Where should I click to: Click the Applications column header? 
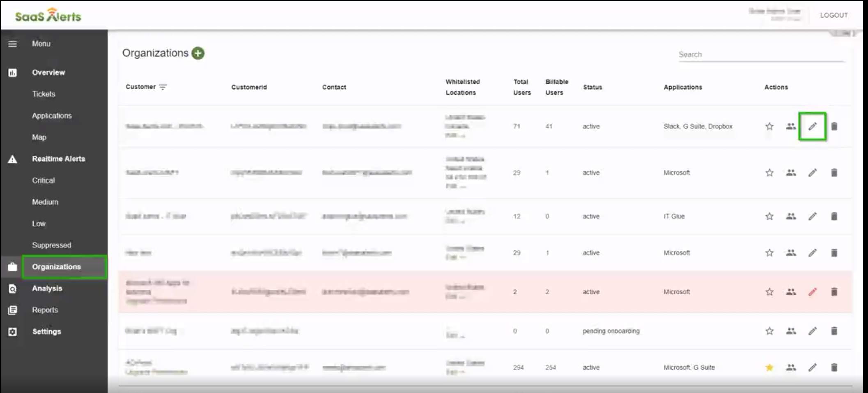click(x=683, y=87)
